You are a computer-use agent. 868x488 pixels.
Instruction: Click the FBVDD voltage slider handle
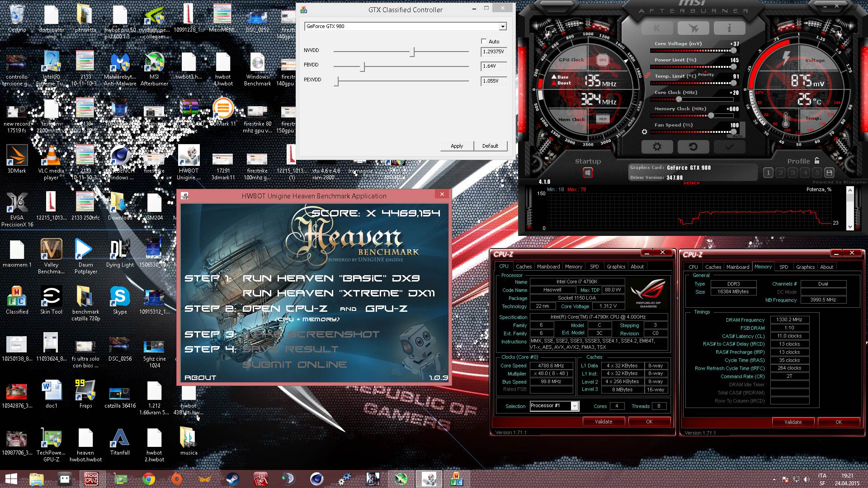click(x=362, y=66)
